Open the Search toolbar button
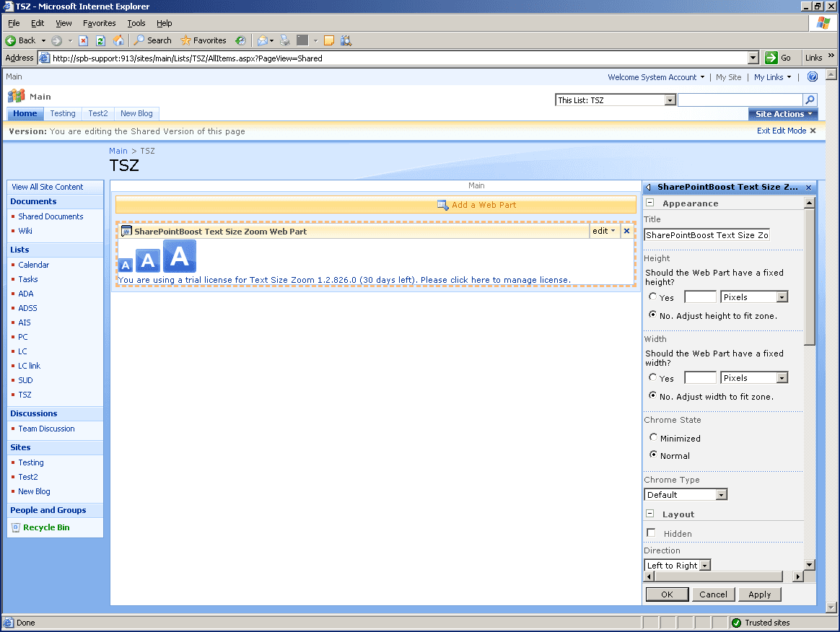The image size is (840, 632). tap(153, 40)
